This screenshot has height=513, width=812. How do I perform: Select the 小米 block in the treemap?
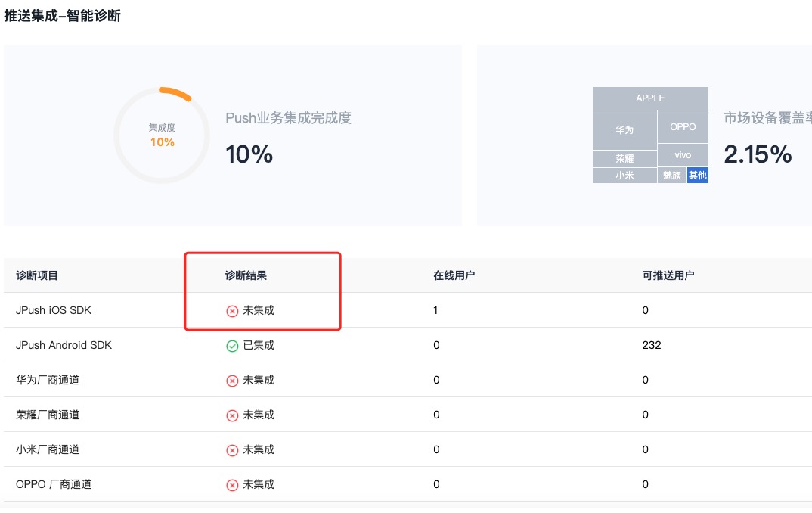624,176
